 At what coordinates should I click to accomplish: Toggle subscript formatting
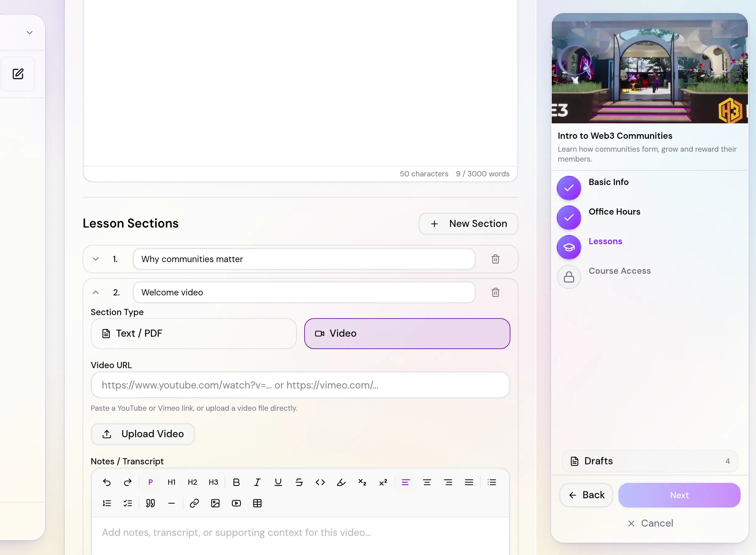pyautogui.click(x=362, y=483)
